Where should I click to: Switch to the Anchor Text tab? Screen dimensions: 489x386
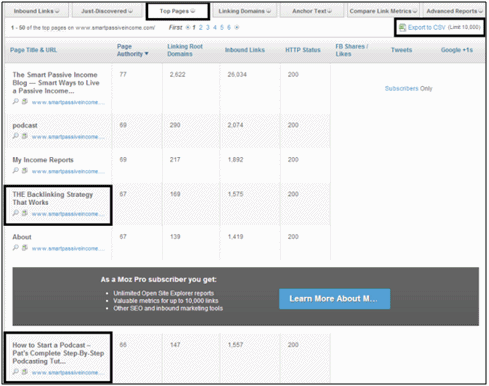pos(312,11)
